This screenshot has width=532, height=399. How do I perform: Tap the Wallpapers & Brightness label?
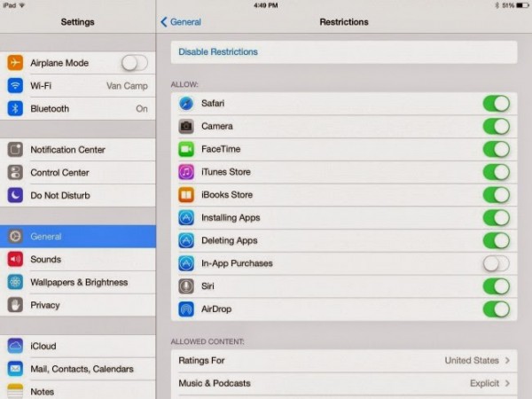79,282
